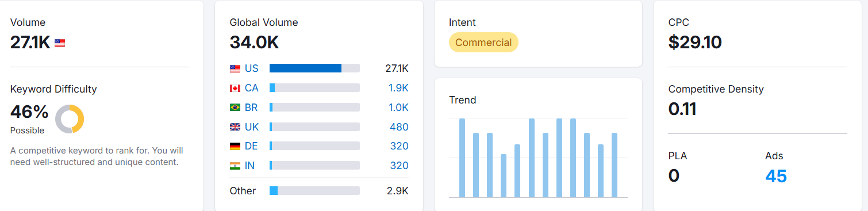
Task: Click the 1.9K Canada volume link
Action: [398, 88]
